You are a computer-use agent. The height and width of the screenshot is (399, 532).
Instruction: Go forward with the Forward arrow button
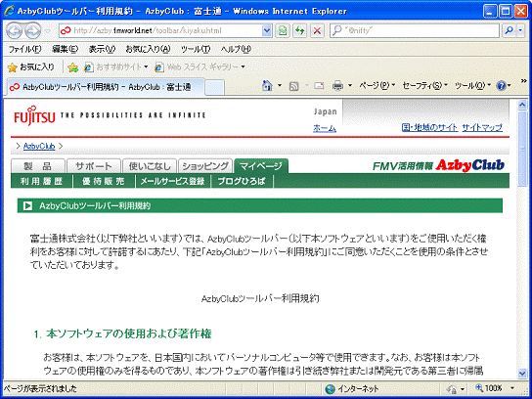[33, 31]
